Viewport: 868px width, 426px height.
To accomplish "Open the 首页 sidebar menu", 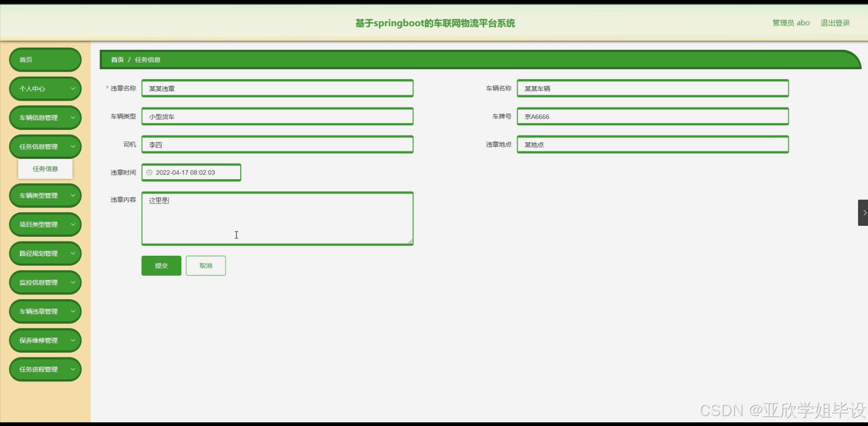I will click(x=45, y=60).
